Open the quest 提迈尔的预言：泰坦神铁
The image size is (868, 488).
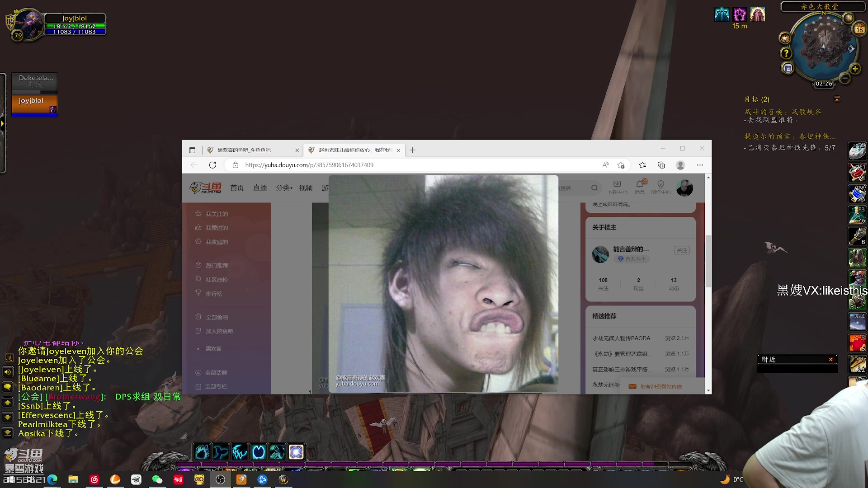pyautogui.click(x=790, y=136)
